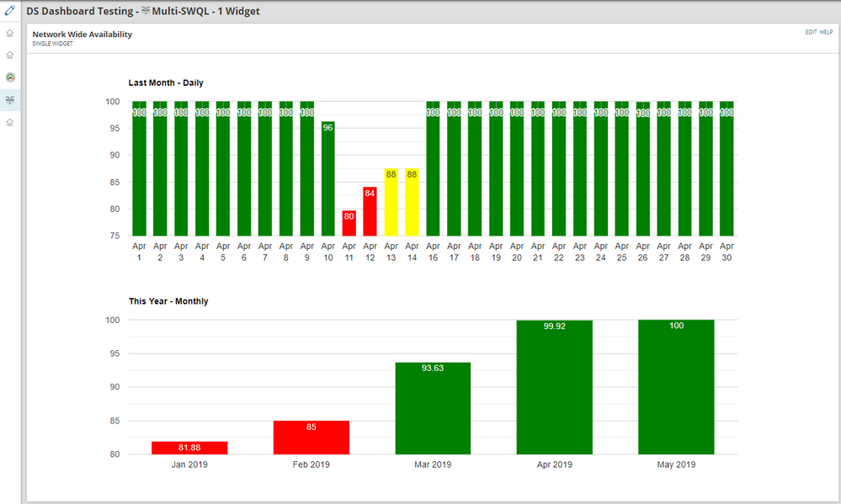Open the EDIT link for Network Wide Availability
The width and height of the screenshot is (841, 504).
click(813, 32)
